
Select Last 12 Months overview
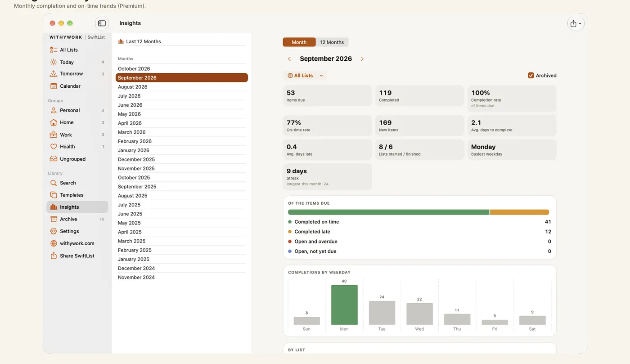(182, 41)
